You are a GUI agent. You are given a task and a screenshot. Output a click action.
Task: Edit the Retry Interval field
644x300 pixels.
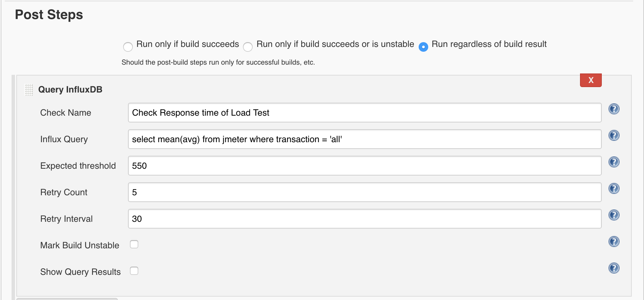pyautogui.click(x=364, y=219)
